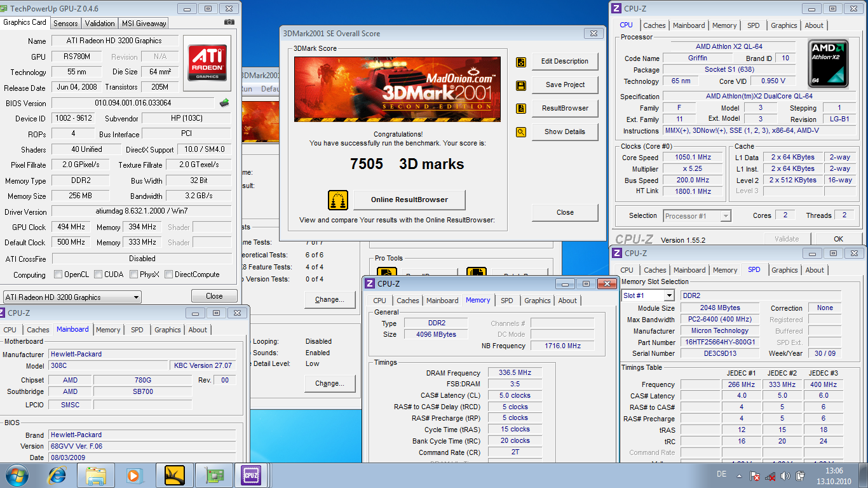Image resolution: width=868 pixels, height=488 pixels.
Task: Enable the PhysX checkbox in GPU-Z
Action: (x=134, y=274)
